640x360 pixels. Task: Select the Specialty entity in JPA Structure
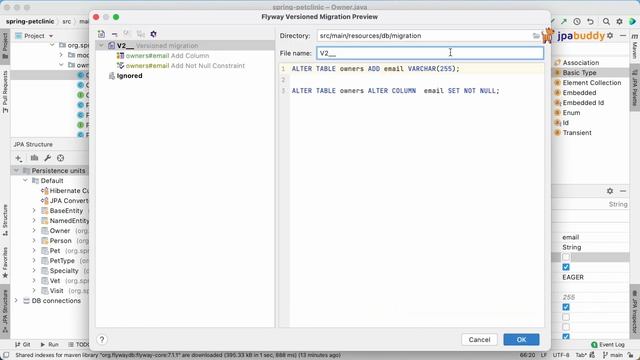coord(64,271)
